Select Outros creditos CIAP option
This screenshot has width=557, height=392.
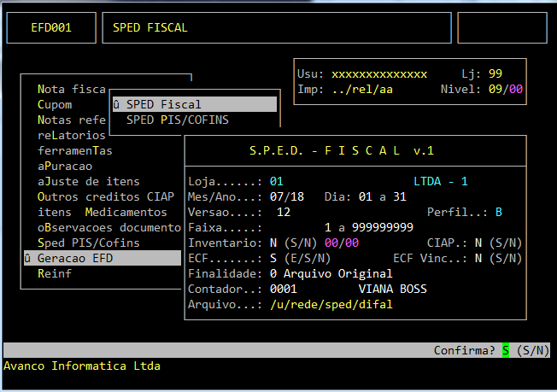point(95,196)
